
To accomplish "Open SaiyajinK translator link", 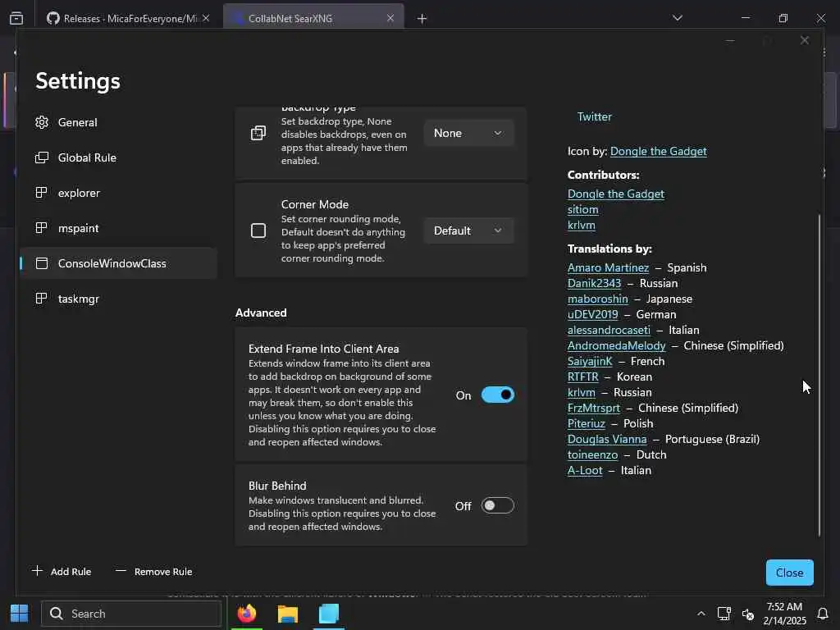I will [590, 361].
